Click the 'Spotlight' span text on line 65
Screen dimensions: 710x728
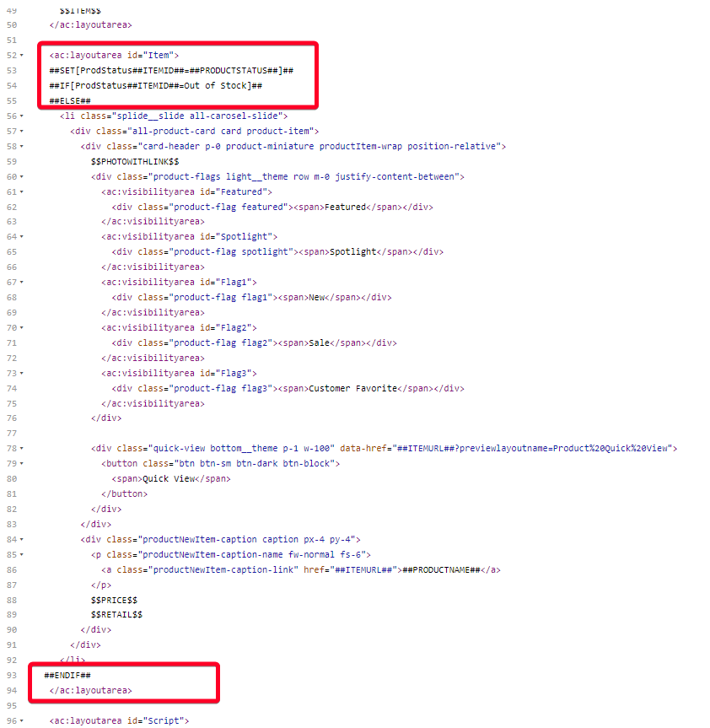pos(352,251)
